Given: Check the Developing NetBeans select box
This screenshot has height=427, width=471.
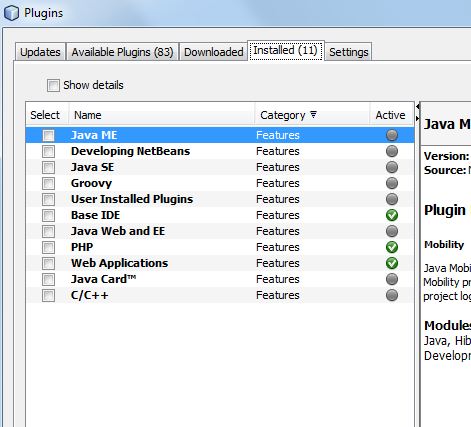Looking at the screenshot, I should (x=48, y=151).
